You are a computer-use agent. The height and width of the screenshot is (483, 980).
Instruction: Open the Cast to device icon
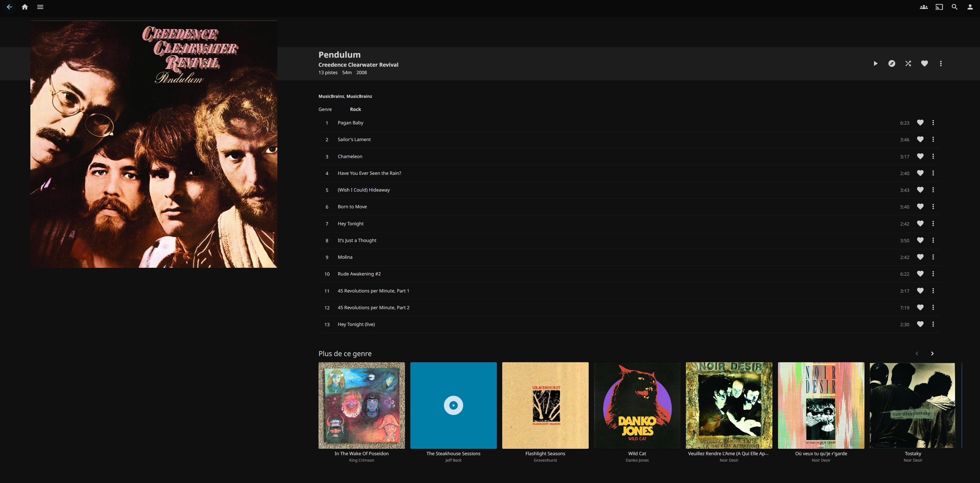click(x=939, y=7)
